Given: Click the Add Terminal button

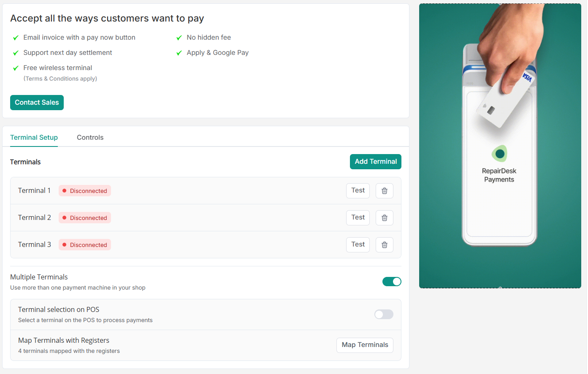Looking at the screenshot, I should (375, 162).
